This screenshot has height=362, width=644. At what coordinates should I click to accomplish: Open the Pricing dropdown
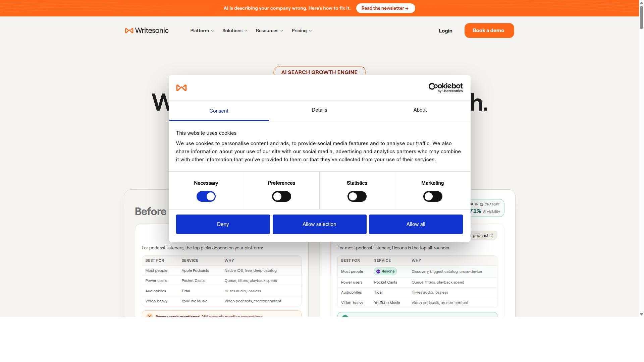tap(302, 31)
